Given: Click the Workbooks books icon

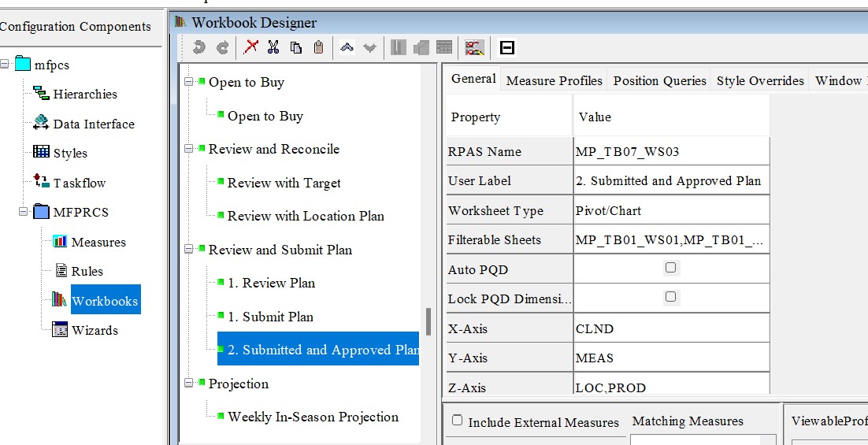Looking at the screenshot, I should pos(59,299).
